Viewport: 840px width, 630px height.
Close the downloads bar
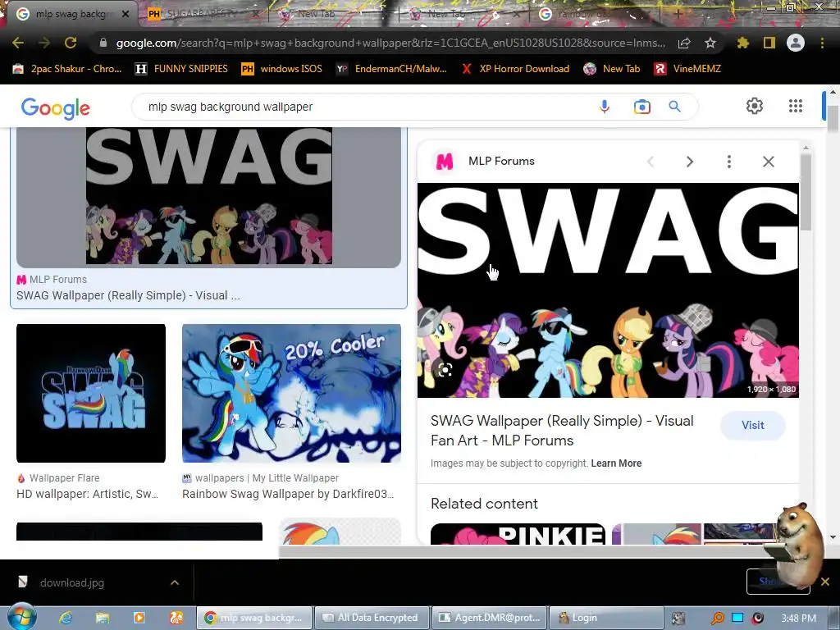pos(825,582)
